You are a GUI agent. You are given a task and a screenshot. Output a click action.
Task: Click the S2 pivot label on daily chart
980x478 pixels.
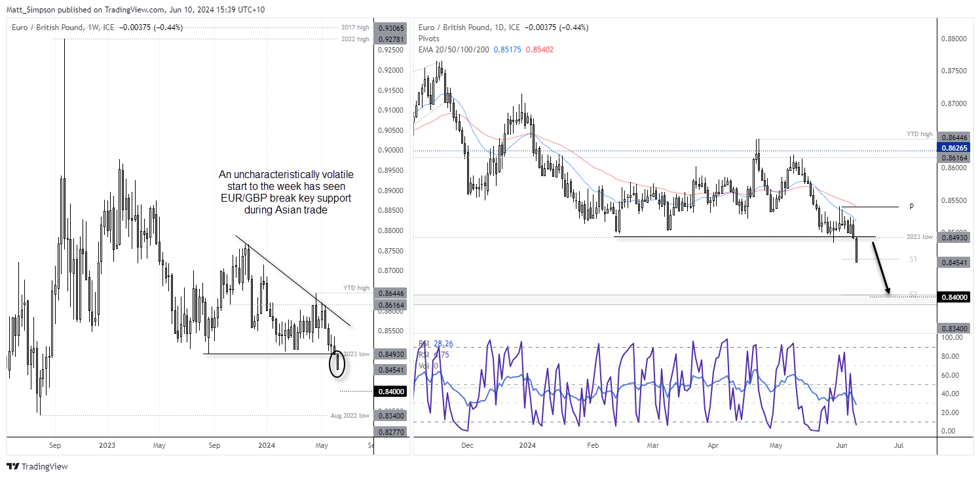point(913,294)
